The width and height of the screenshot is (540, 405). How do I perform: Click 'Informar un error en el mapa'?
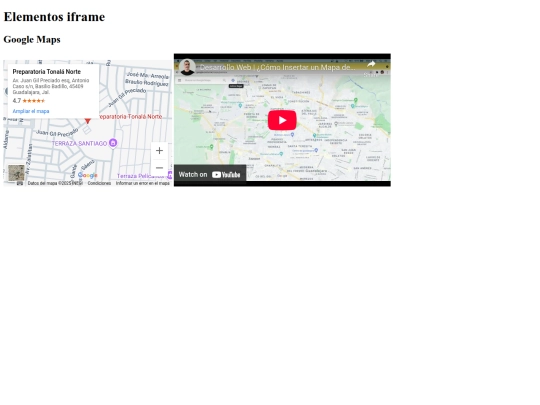(x=143, y=183)
